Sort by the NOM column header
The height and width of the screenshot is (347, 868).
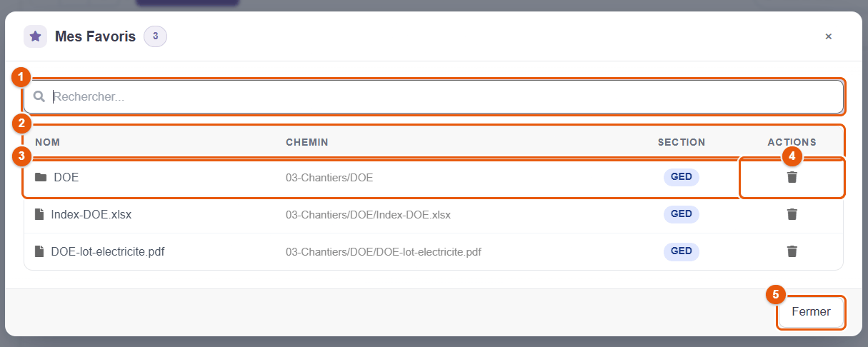[47, 142]
